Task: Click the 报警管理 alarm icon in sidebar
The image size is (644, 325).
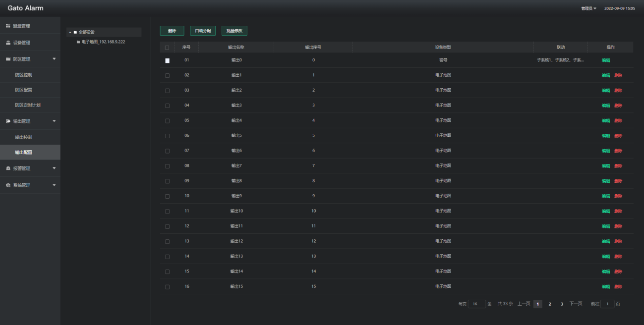Action: click(x=8, y=168)
